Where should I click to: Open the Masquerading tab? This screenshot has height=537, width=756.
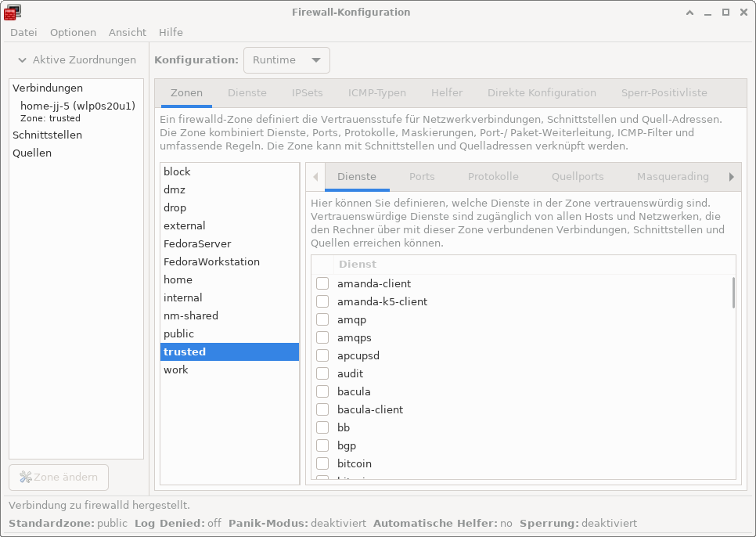point(672,177)
